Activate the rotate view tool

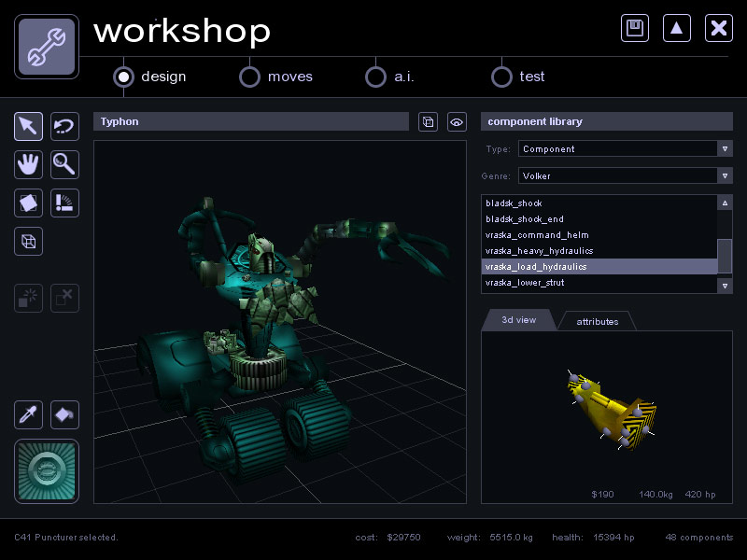(64, 126)
